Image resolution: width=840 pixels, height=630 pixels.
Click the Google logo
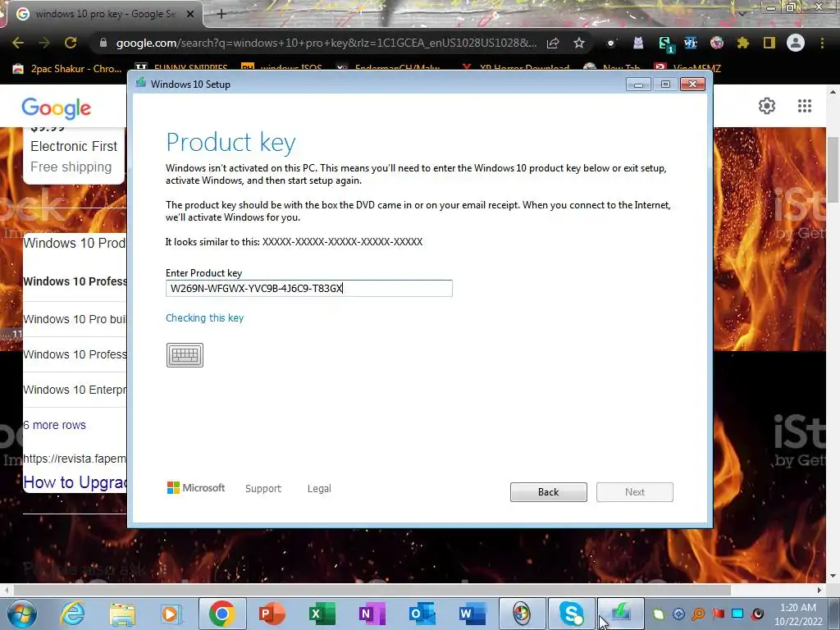[x=57, y=108]
